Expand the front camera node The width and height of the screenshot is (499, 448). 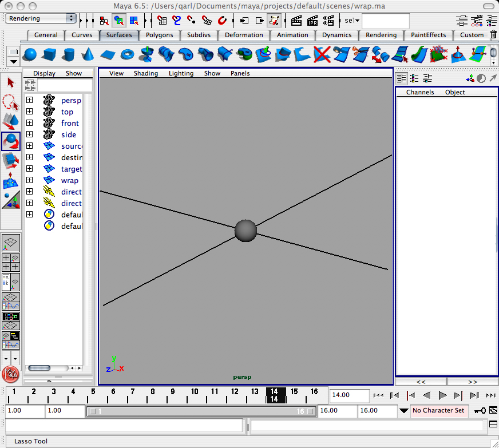tap(29, 123)
